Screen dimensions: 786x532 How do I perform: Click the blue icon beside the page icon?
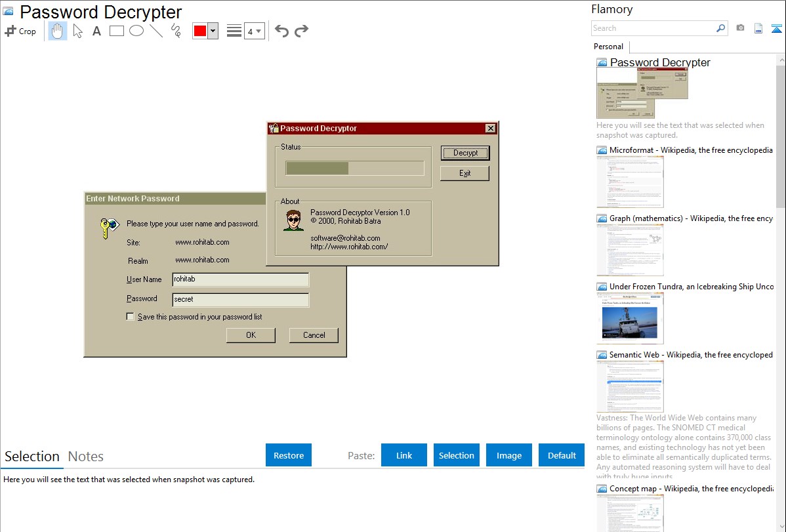click(776, 28)
